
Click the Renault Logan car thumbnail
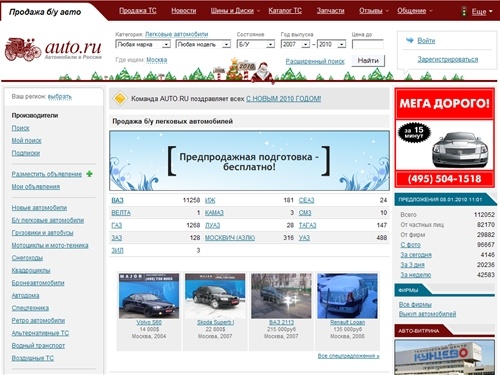(347, 296)
